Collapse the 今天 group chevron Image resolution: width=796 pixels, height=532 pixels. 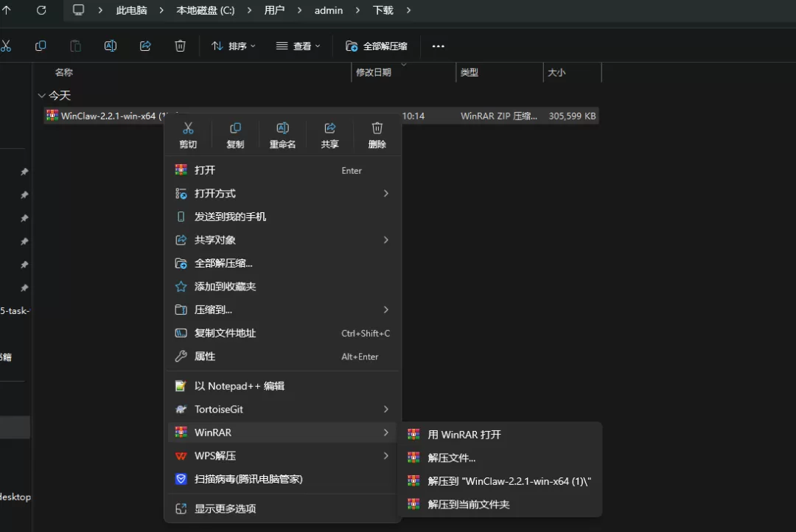[x=41, y=96]
